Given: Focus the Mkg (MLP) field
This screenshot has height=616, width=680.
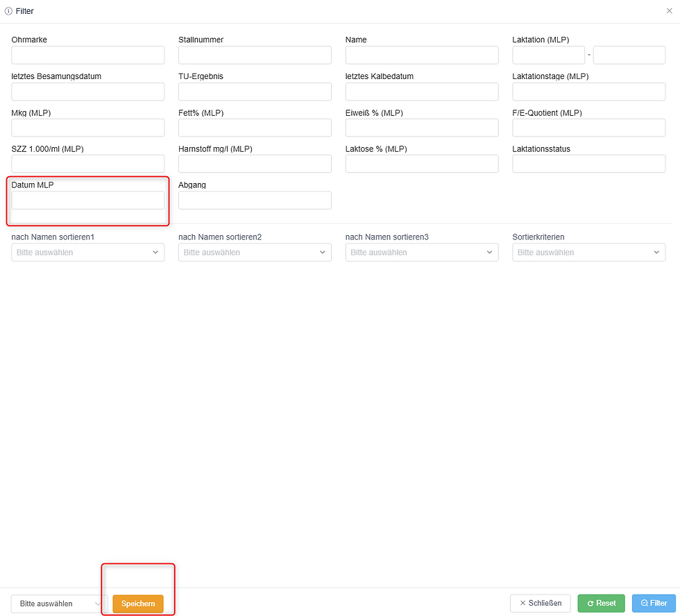Looking at the screenshot, I should pyautogui.click(x=87, y=128).
